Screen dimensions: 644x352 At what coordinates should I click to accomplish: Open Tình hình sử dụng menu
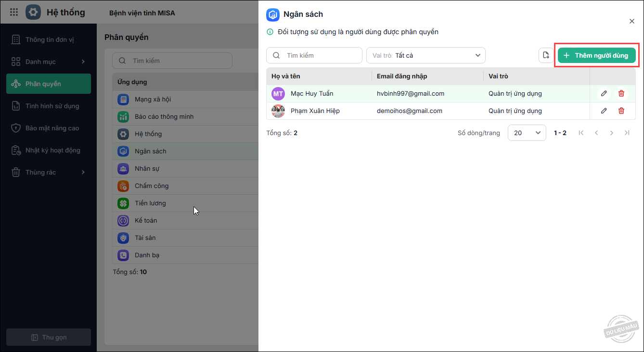point(52,106)
